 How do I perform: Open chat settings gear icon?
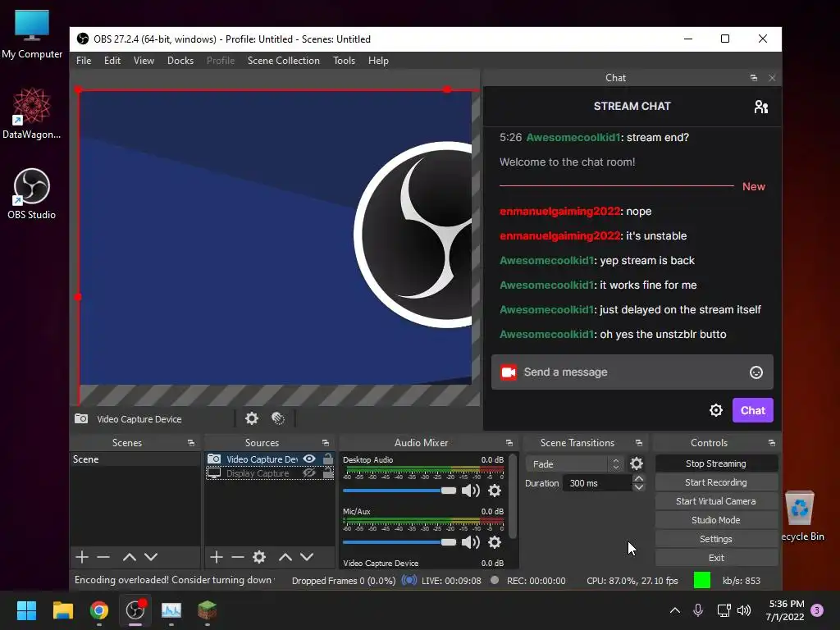click(x=715, y=410)
